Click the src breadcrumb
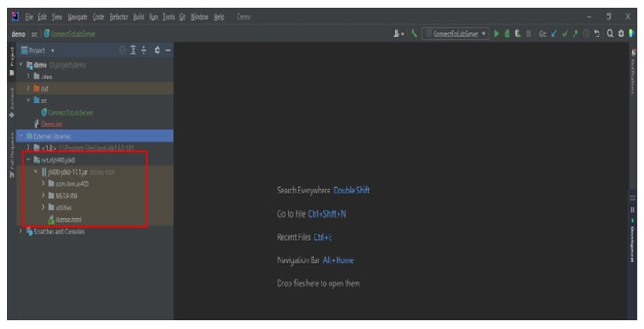 35,34
